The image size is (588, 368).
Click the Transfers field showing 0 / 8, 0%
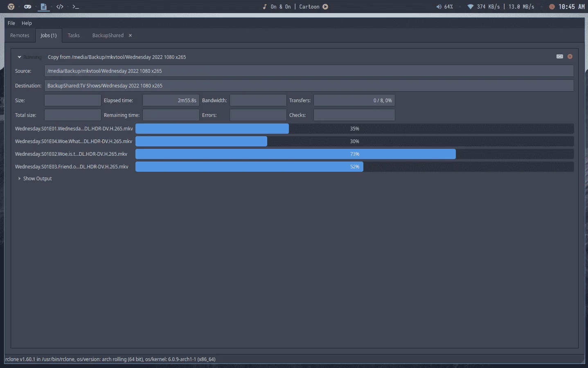pos(354,100)
